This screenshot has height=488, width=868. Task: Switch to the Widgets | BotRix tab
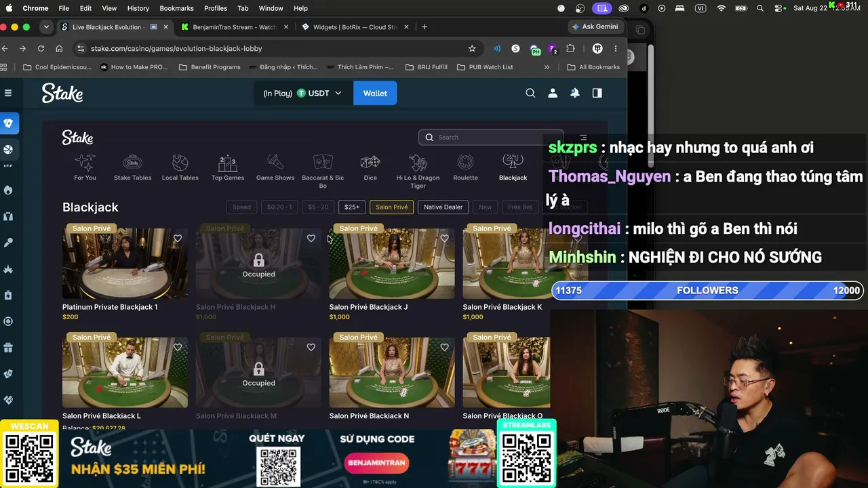click(355, 27)
